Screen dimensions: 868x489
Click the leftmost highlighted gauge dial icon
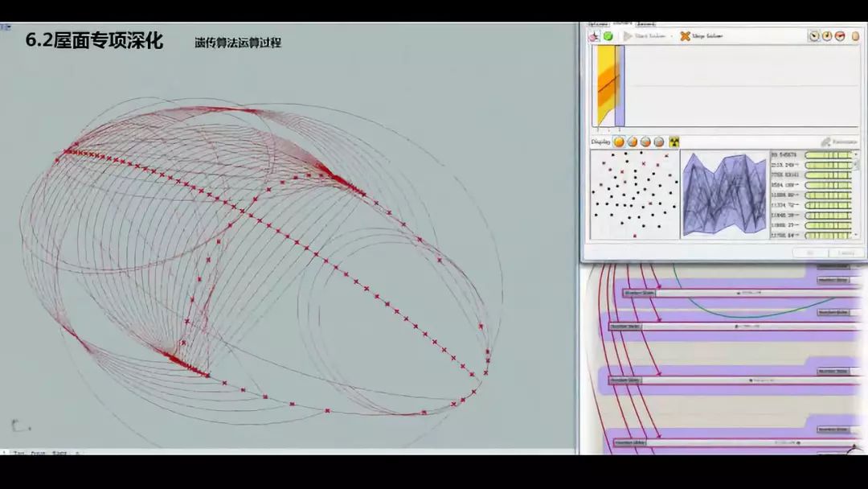(813, 36)
